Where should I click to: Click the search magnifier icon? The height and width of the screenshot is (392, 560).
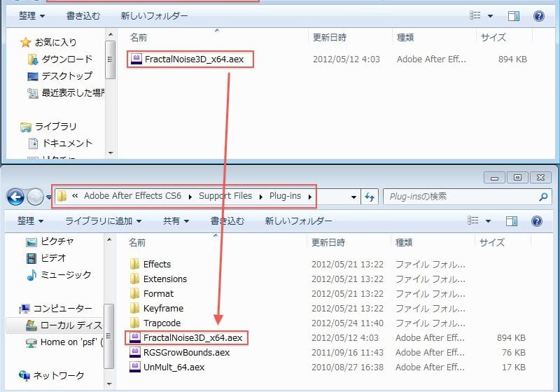(543, 197)
